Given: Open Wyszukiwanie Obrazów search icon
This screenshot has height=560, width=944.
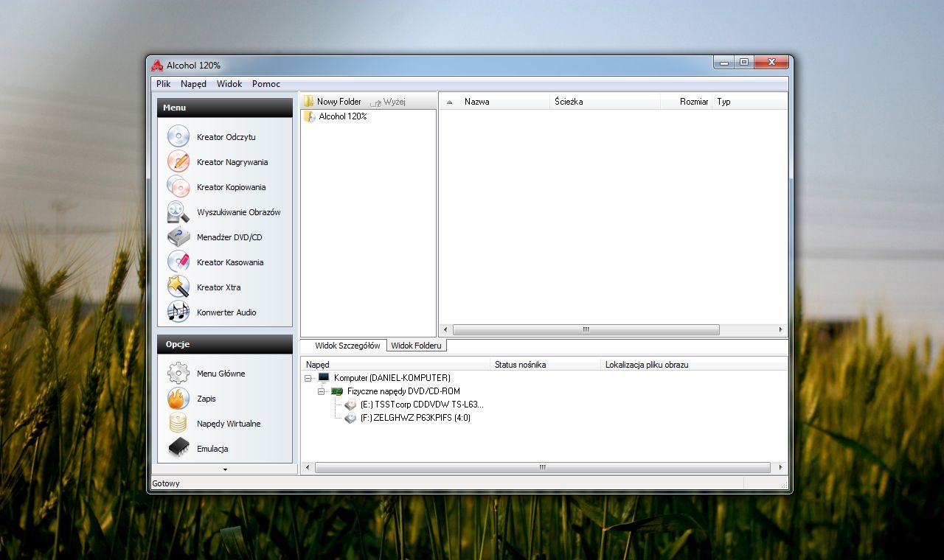Looking at the screenshot, I should (x=178, y=212).
